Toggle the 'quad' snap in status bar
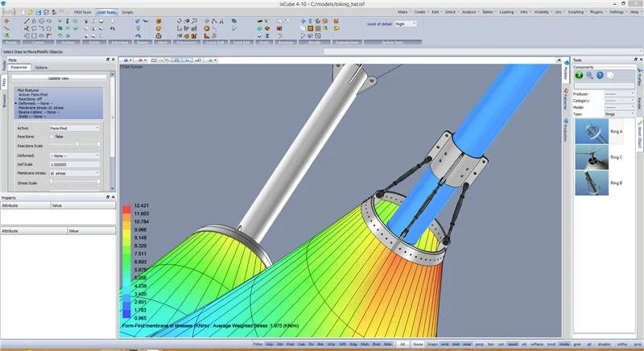Viewport: 644px width, 351px height. (x=513, y=344)
